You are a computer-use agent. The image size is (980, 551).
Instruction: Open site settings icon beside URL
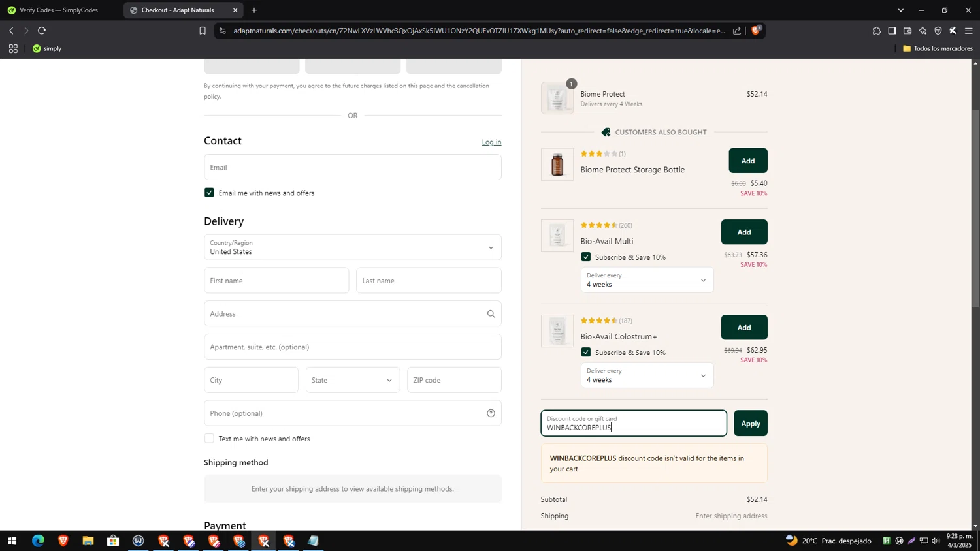(x=222, y=31)
